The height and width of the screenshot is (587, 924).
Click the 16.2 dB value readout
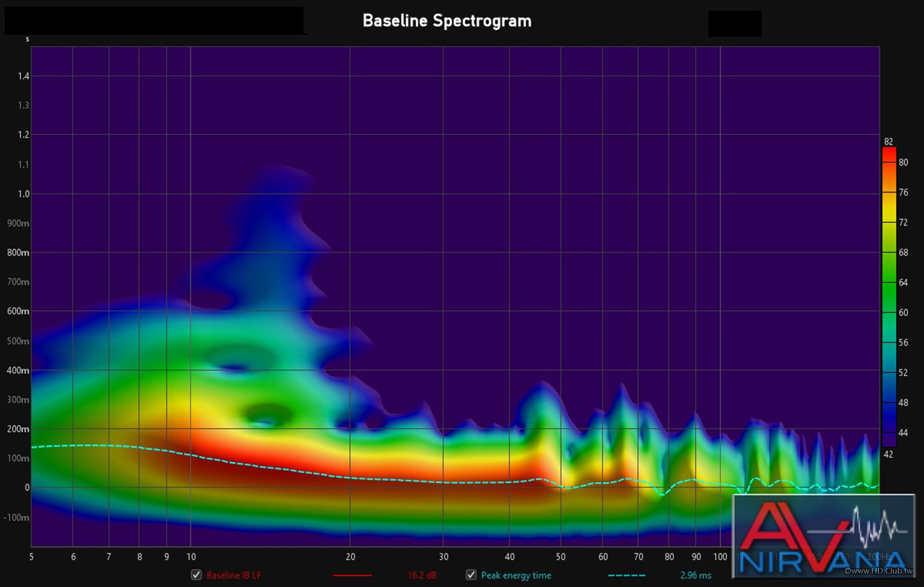point(422,575)
